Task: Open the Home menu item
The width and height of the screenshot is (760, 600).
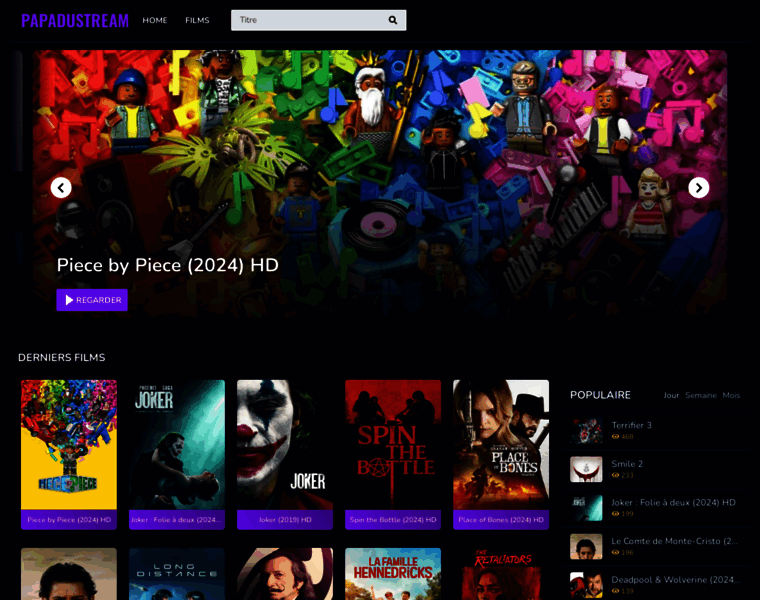Action: click(155, 20)
